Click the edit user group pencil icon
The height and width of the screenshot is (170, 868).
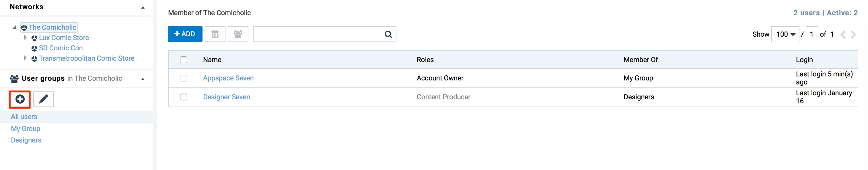coord(44,99)
